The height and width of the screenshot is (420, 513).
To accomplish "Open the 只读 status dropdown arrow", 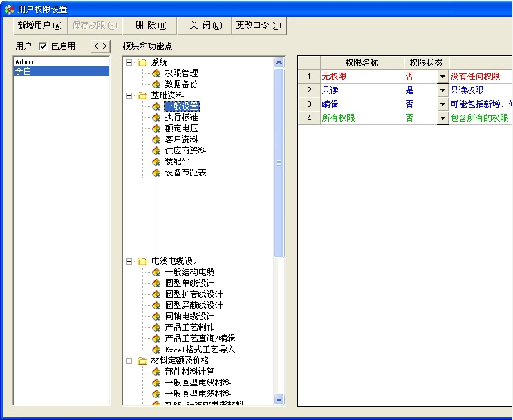I will [442, 90].
